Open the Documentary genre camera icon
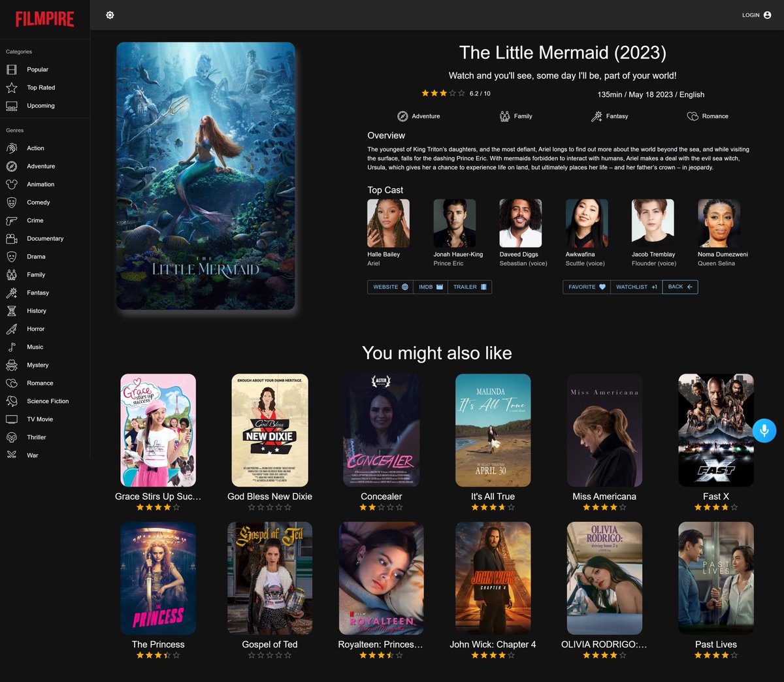The image size is (784, 682). coord(12,238)
